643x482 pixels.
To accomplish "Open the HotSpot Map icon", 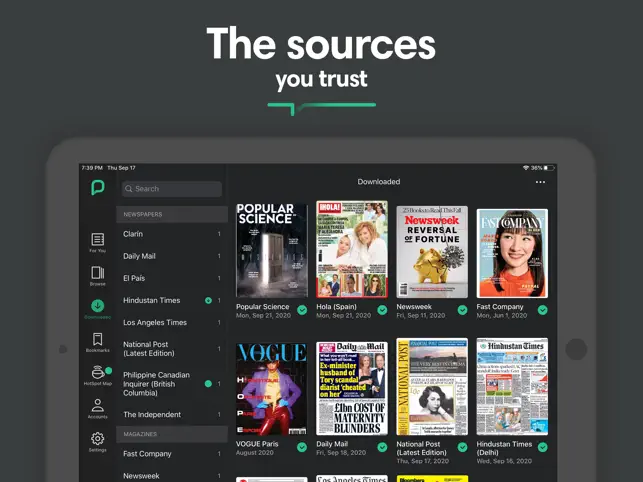I will pyautogui.click(x=98, y=372).
